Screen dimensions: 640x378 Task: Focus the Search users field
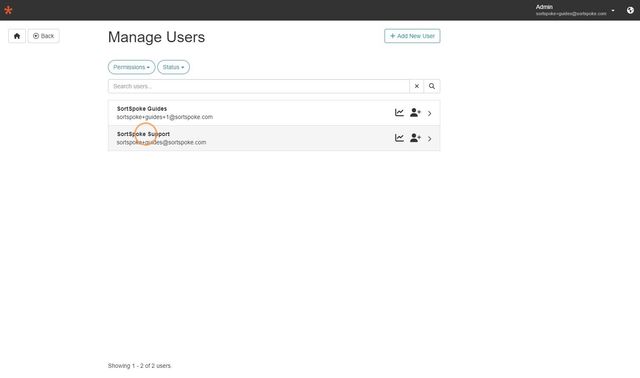258,86
